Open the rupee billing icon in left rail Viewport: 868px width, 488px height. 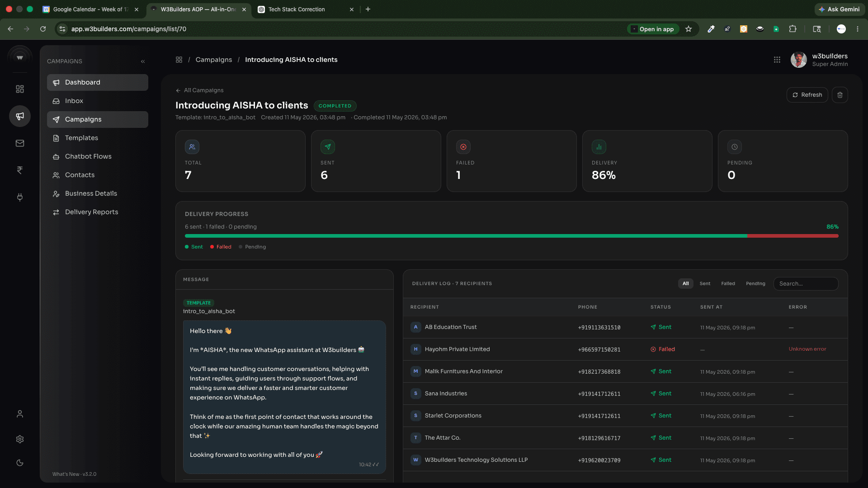pos(20,170)
